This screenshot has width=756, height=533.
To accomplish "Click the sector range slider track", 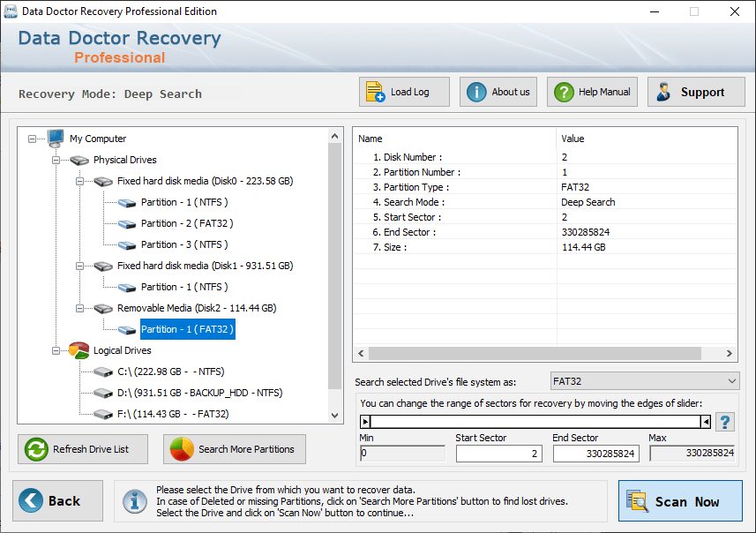I will tap(535, 422).
